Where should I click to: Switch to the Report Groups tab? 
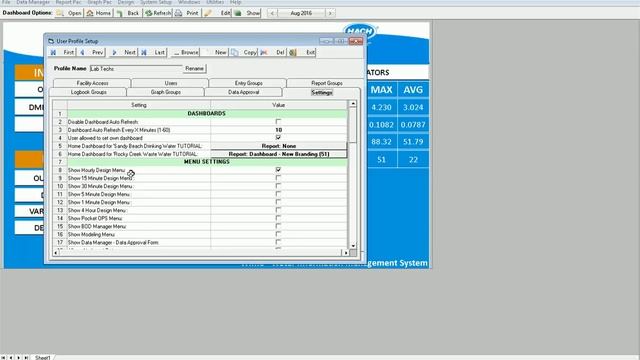click(327, 83)
